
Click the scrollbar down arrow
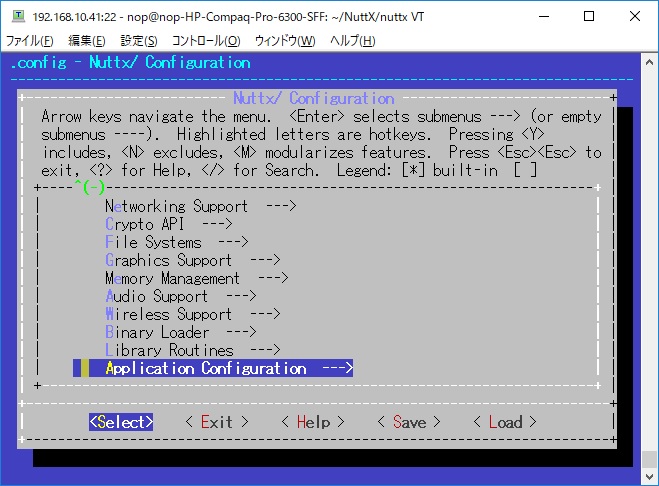649,477
